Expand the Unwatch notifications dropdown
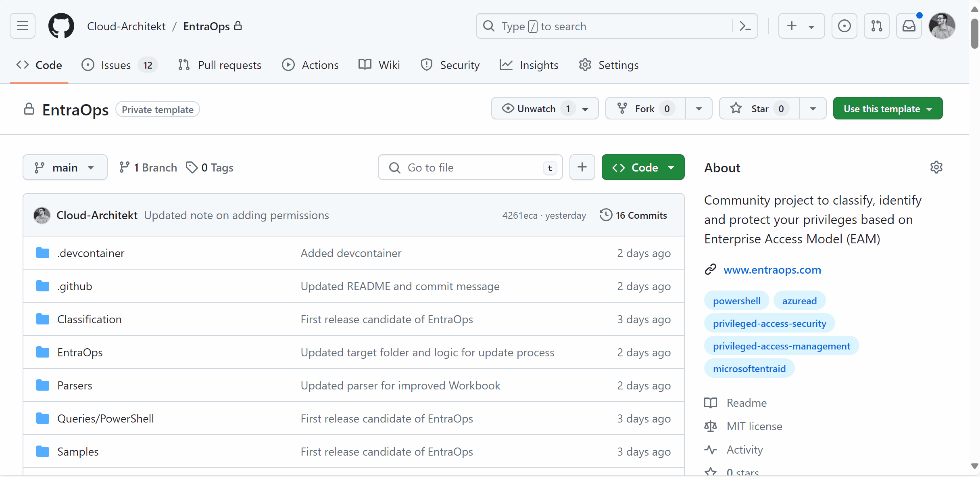Screen dimensions: 980x477 545,109
